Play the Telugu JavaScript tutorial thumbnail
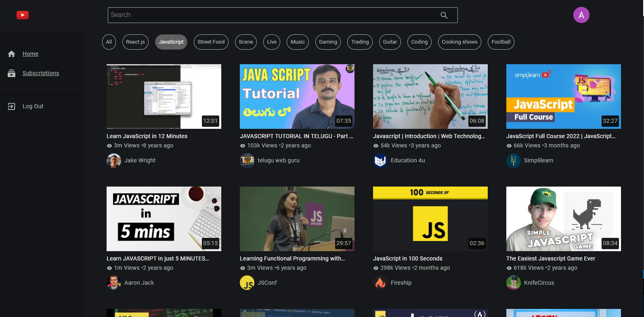644x317 pixels. click(297, 97)
